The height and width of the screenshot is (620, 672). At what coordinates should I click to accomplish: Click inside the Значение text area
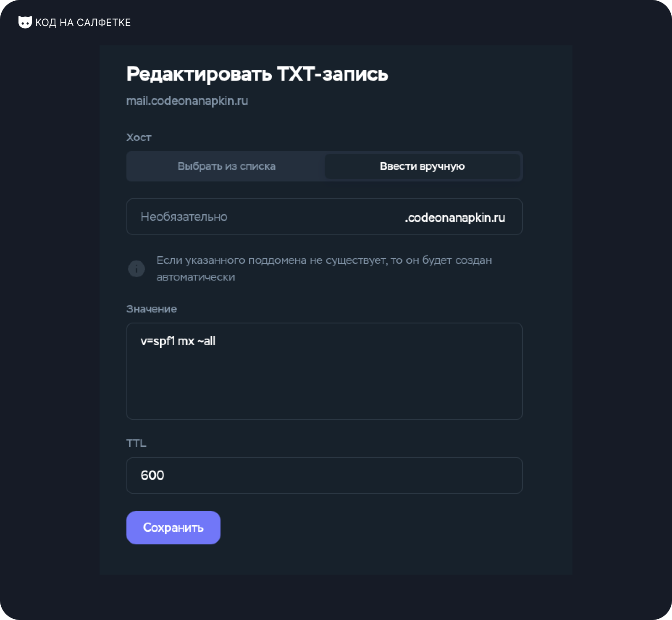coord(324,371)
